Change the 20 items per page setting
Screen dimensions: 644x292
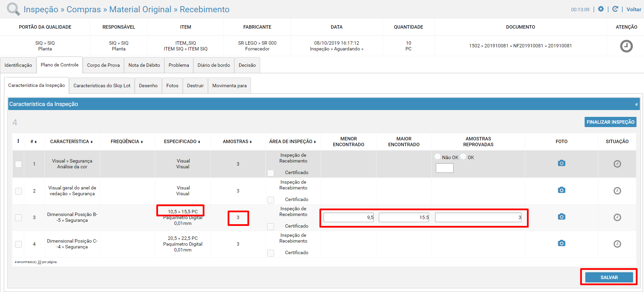pos(40,262)
